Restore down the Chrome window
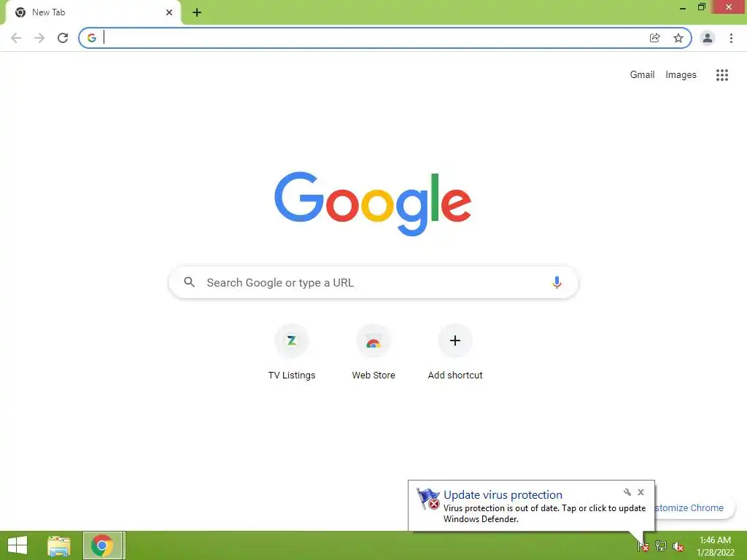Viewport: 747px width, 560px height. pos(701,7)
